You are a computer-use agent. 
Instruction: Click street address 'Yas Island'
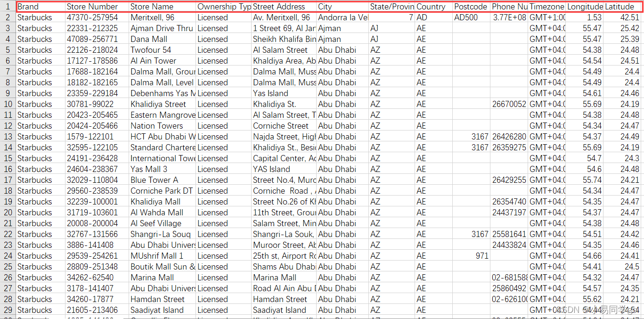pyautogui.click(x=284, y=93)
